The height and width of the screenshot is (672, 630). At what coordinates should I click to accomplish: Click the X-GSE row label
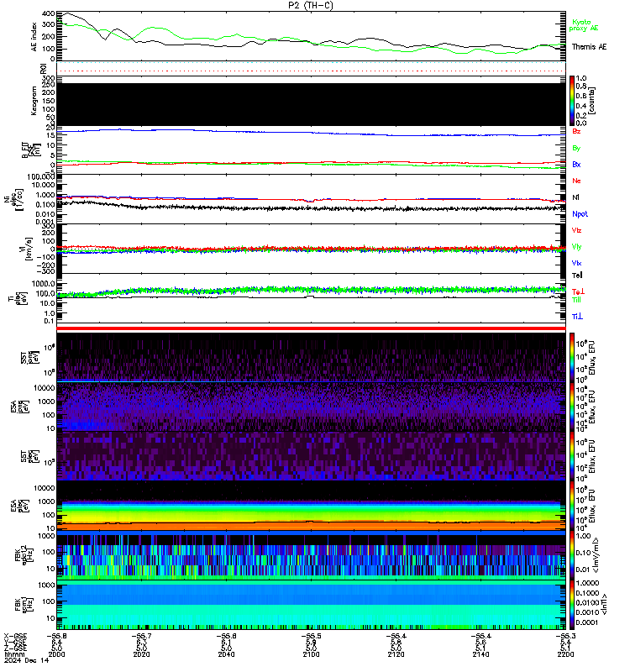pos(15,637)
